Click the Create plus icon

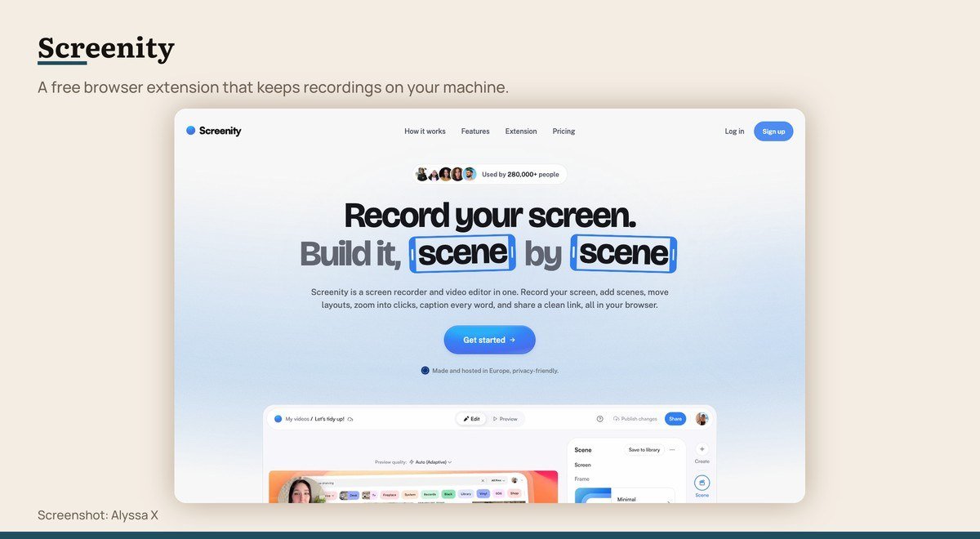tap(702, 448)
